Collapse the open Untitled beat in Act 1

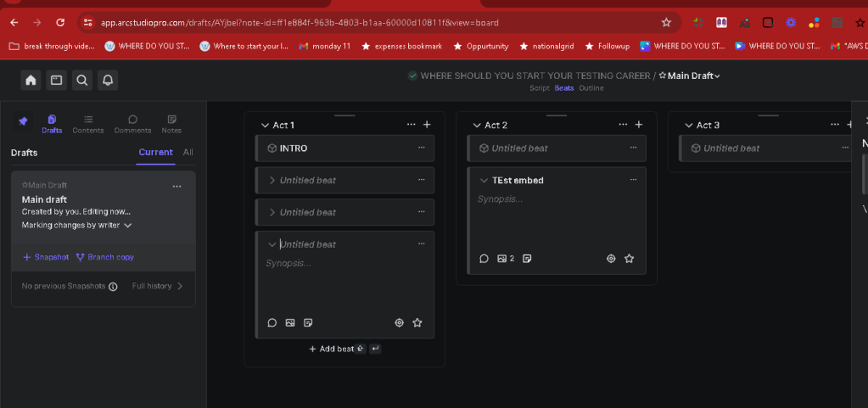click(x=272, y=244)
